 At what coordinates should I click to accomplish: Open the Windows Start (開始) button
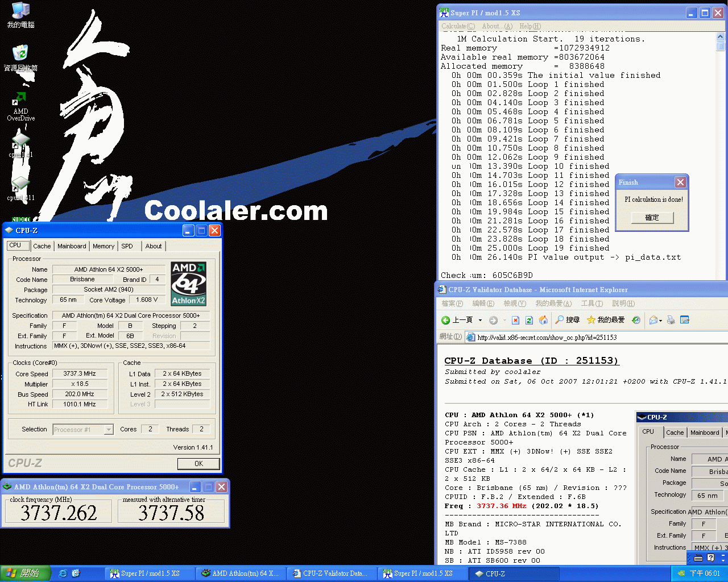pyautogui.click(x=26, y=573)
